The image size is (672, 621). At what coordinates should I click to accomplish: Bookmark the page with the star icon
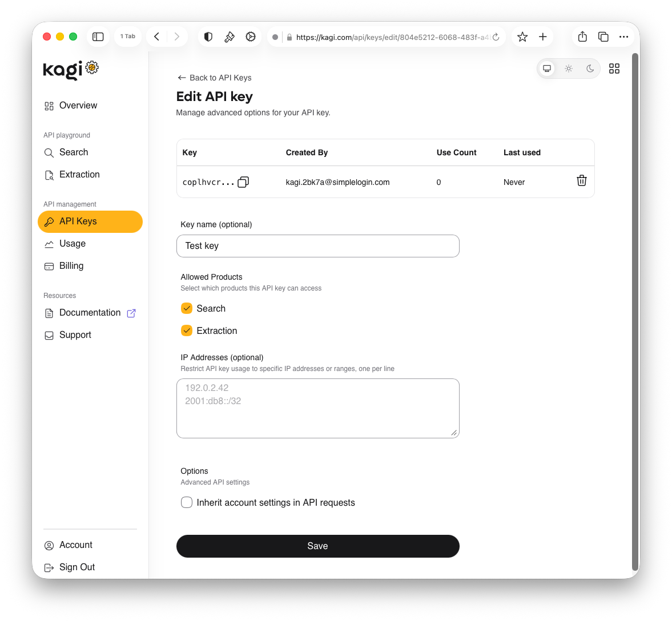[522, 37]
